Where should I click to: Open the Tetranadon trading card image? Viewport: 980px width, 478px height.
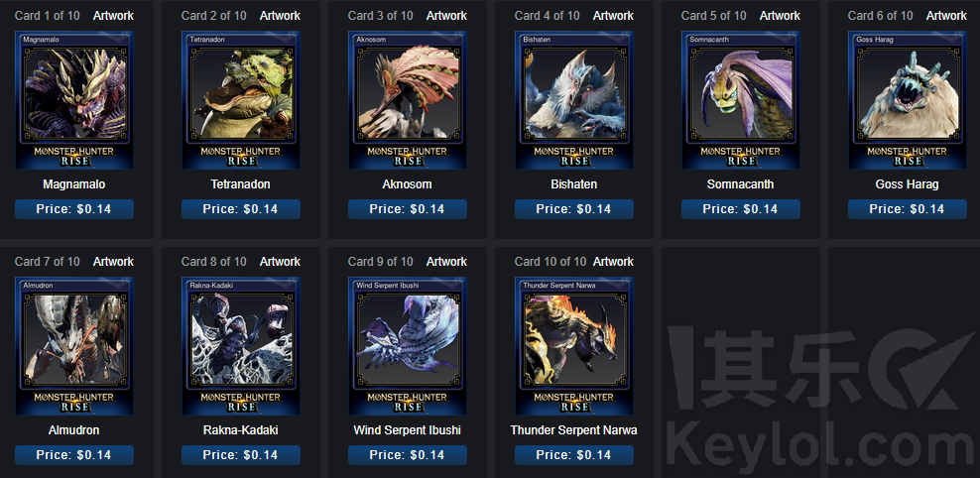[x=241, y=100]
